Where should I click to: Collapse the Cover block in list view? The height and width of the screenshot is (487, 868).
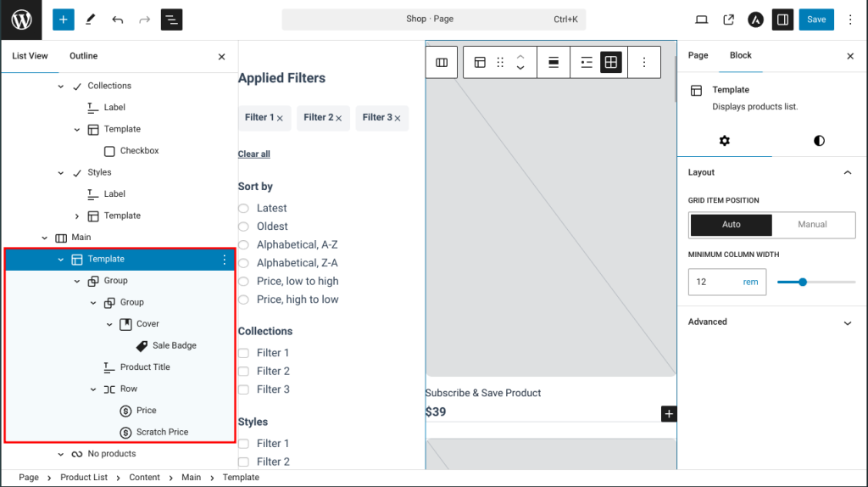click(109, 324)
